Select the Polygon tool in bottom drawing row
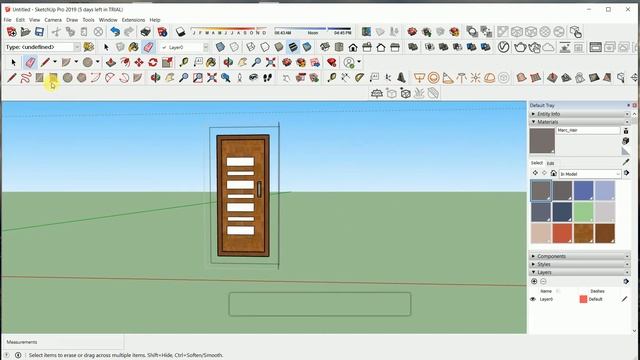Image resolution: width=640 pixels, height=360 pixels. pyautogui.click(x=82, y=78)
